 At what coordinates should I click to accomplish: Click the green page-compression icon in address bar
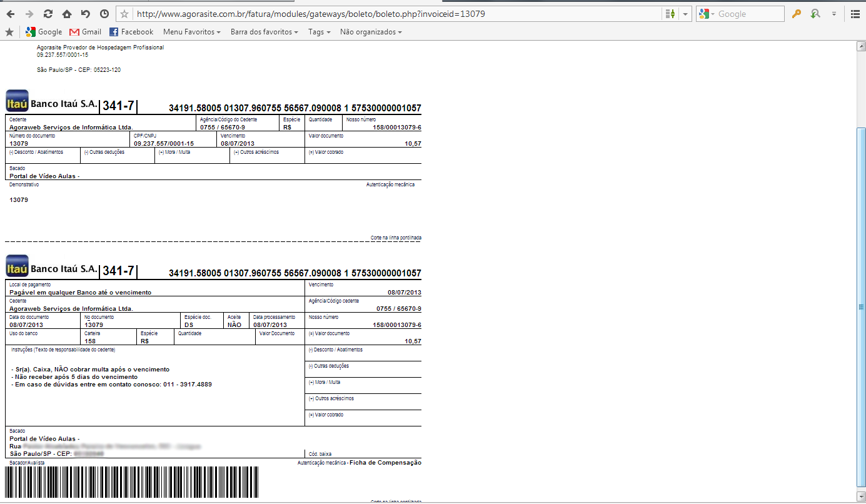click(670, 14)
